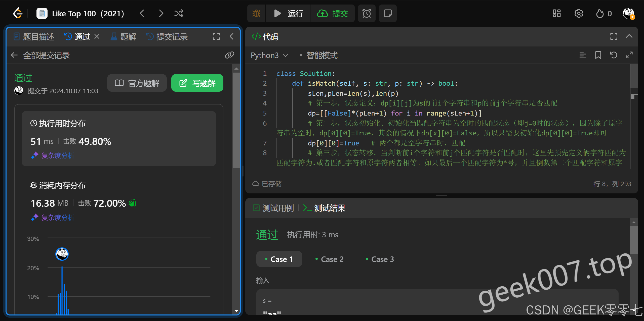Copy submission link icon
This screenshot has width=644, height=321.
click(229, 55)
